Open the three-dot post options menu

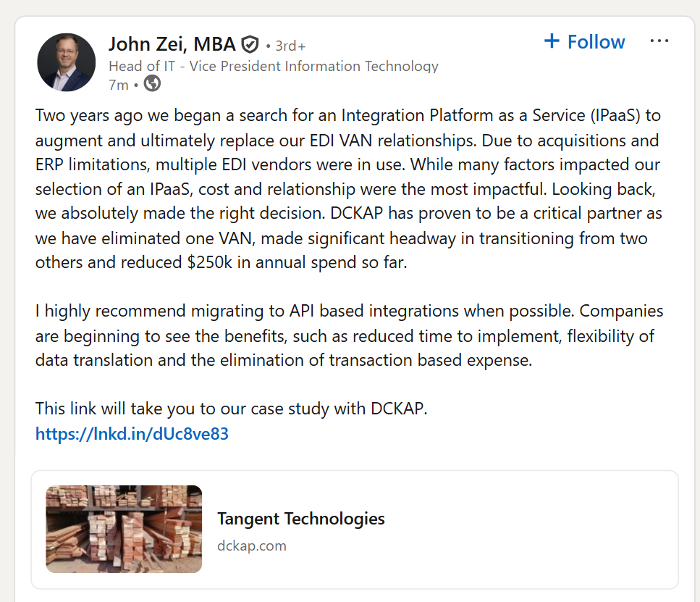point(659,41)
